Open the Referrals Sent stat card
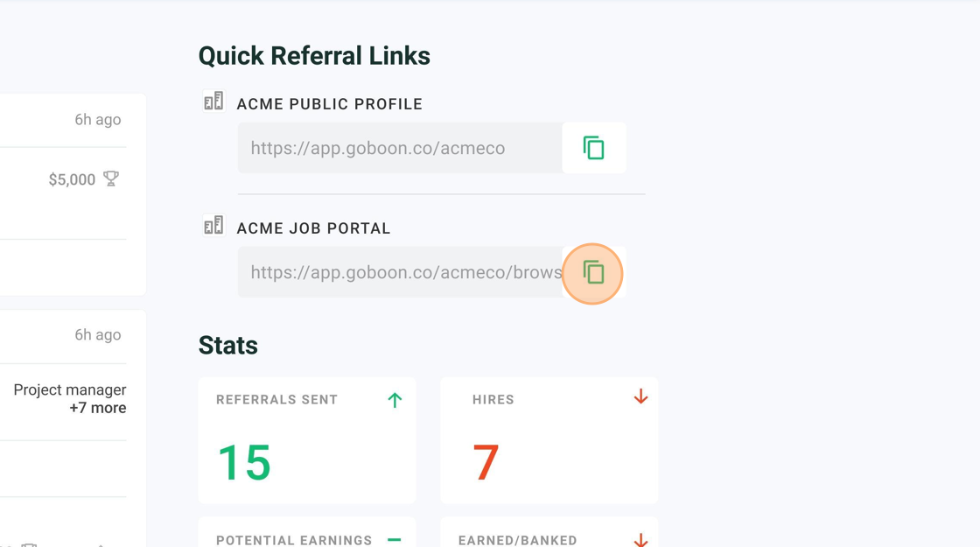 [307, 440]
